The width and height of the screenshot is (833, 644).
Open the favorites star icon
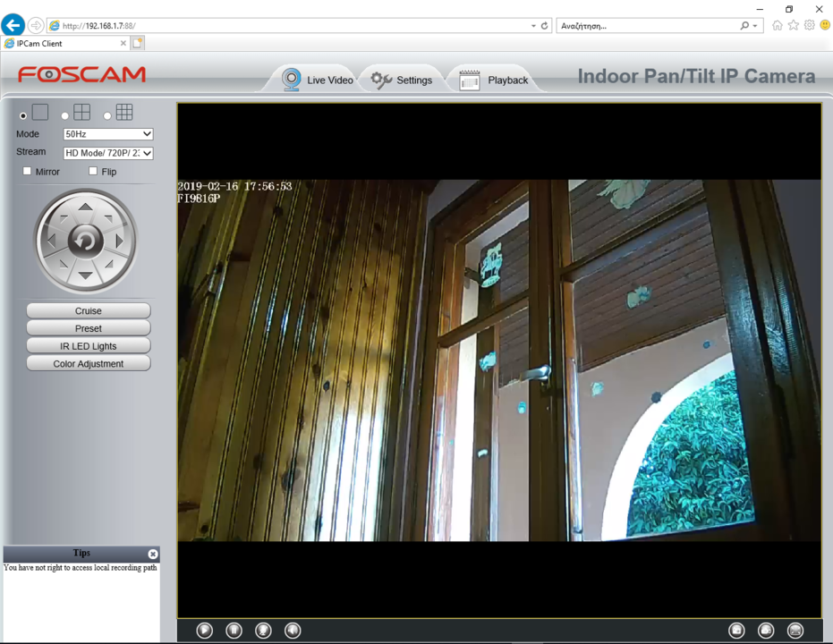793,25
